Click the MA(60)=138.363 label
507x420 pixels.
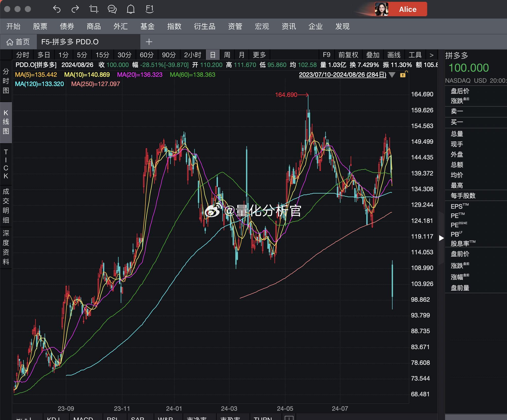tap(192, 75)
